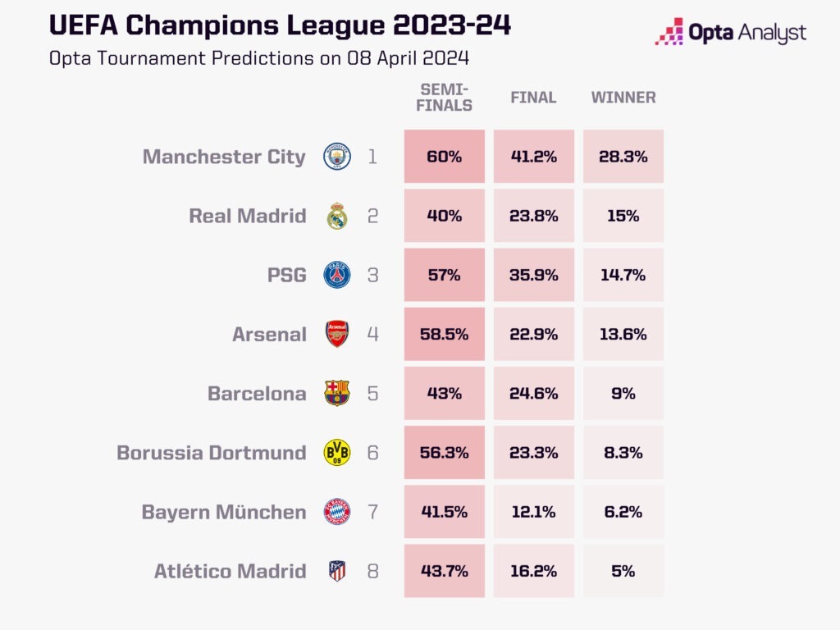The image size is (840, 630).
Task: Select Real Madrid's 15% winner cell
Action: pyautogui.click(x=623, y=216)
